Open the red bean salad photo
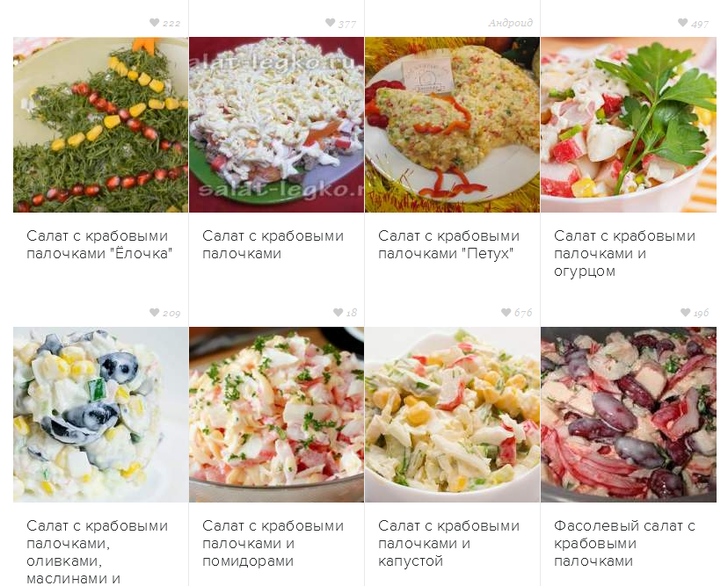Viewport: 728px width, 586px height. point(628,415)
